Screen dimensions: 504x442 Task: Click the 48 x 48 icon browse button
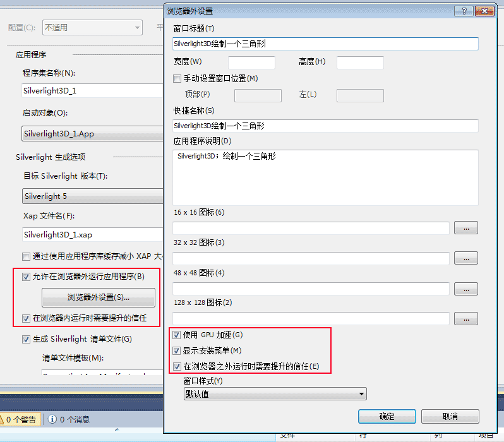click(466, 289)
